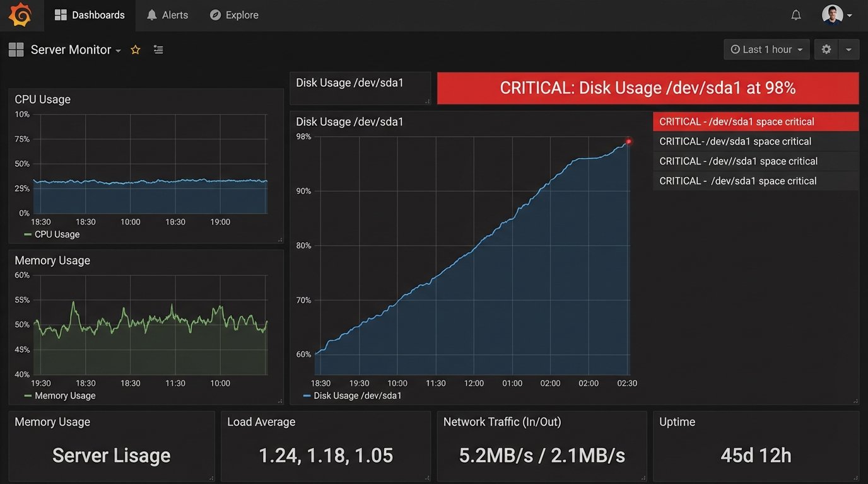Click the dashboard grid icon beside title
The width and height of the screenshot is (868, 484).
(x=16, y=50)
